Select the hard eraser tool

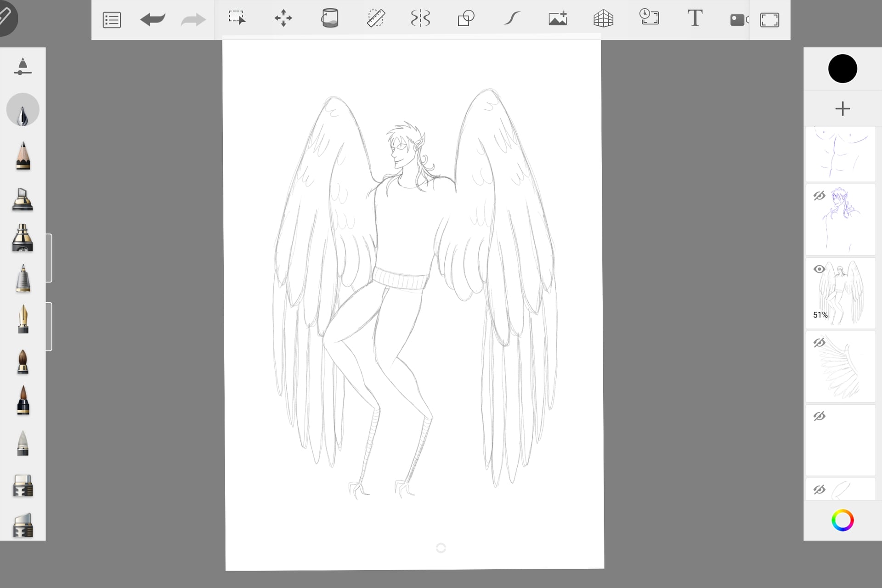23,486
